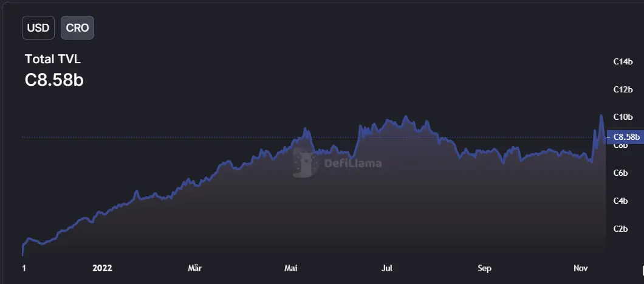The width and height of the screenshot is (644, 284).
Task: Select the Mär label on time axis
Action: (194, 268)
